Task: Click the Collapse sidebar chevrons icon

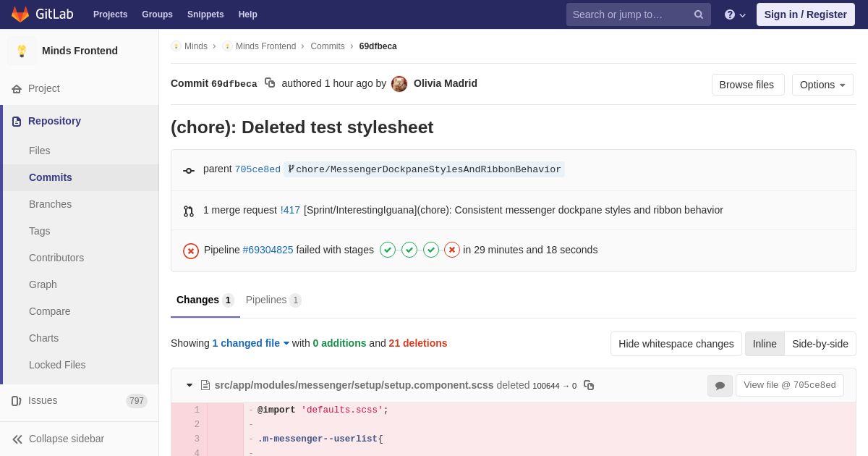Action: (17, 439)
